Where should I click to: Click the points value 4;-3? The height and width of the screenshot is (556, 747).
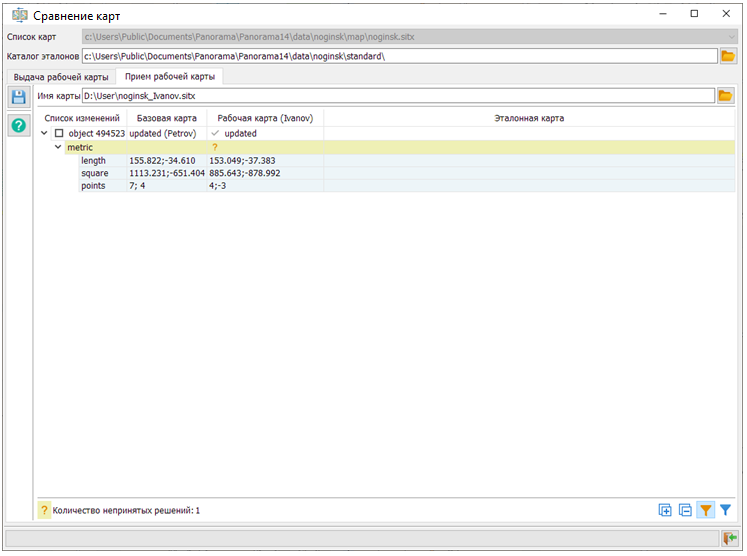(x=218, y=186)
